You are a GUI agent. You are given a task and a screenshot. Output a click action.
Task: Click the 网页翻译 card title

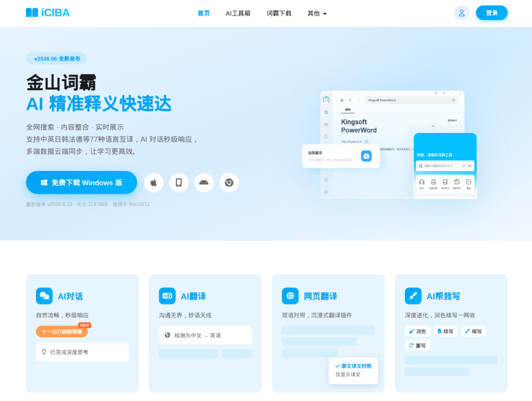coord(320,296)
